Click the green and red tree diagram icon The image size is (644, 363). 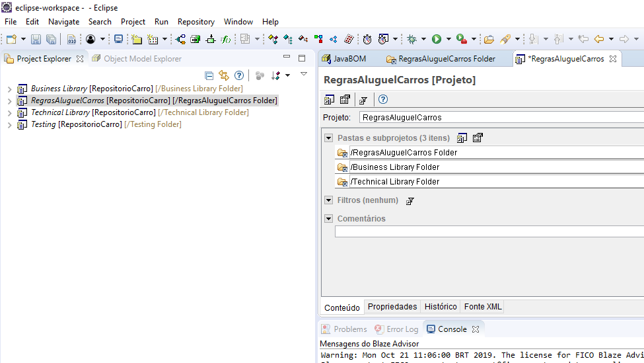318,39
